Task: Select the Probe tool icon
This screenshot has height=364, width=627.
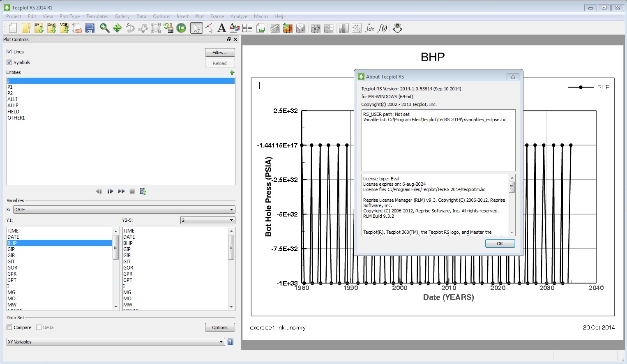Action: pos(209,28)
